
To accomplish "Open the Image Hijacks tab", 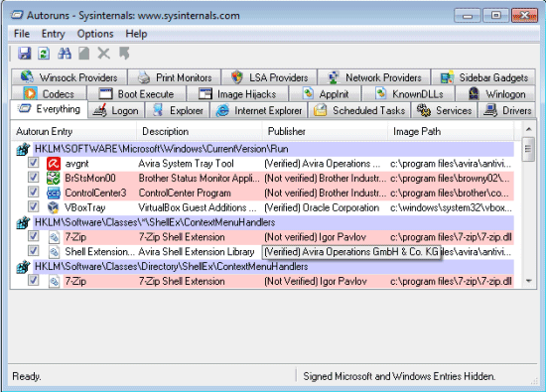I will point(237,94).
